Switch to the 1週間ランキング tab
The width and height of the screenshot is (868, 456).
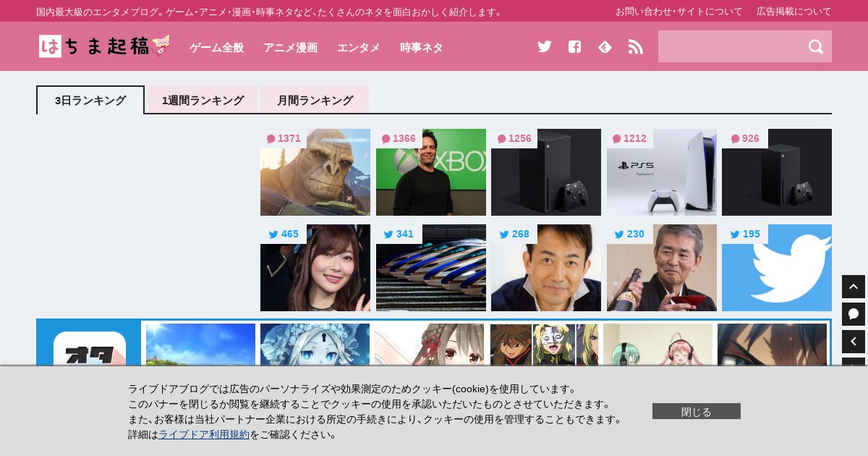(x=203, y=100)
